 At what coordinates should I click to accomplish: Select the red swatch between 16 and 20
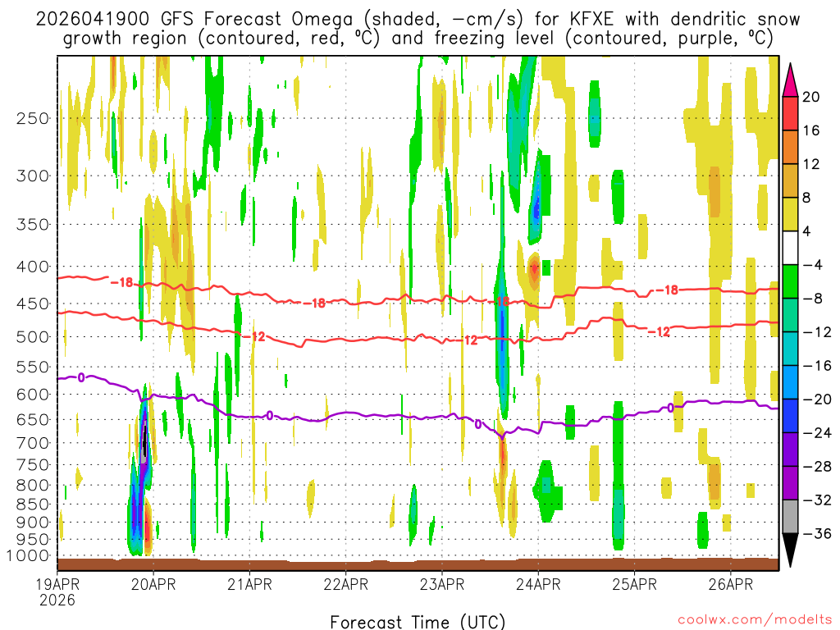(792, 113)
